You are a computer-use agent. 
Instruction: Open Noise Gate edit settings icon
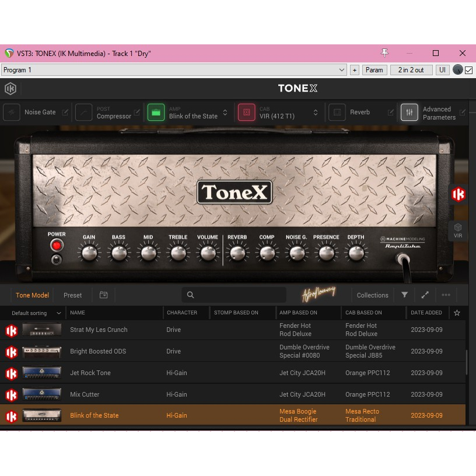[x=65, y=113]
